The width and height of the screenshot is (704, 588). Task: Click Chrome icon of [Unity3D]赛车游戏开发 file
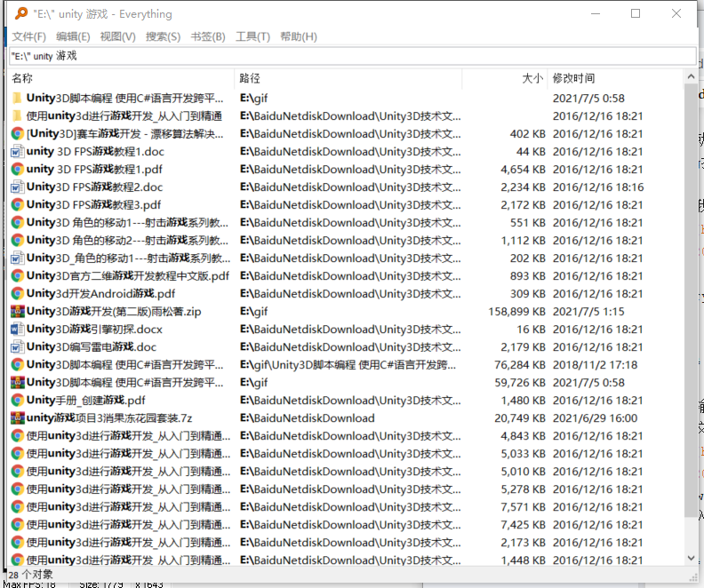(17, 133)
